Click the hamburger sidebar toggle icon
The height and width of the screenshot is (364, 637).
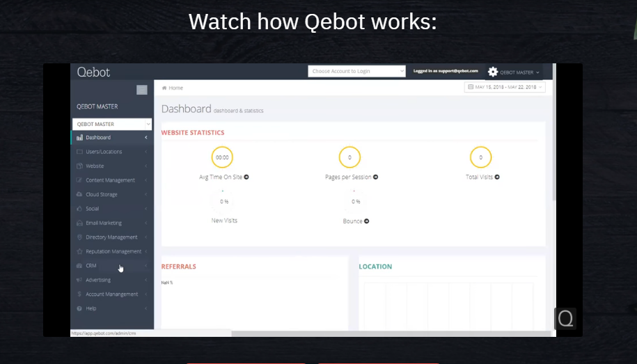(141, 89)
